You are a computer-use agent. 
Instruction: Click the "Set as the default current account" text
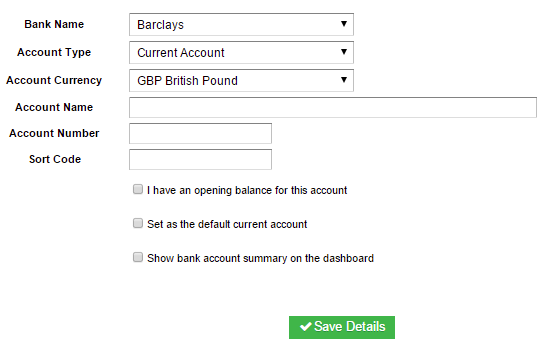227,224
